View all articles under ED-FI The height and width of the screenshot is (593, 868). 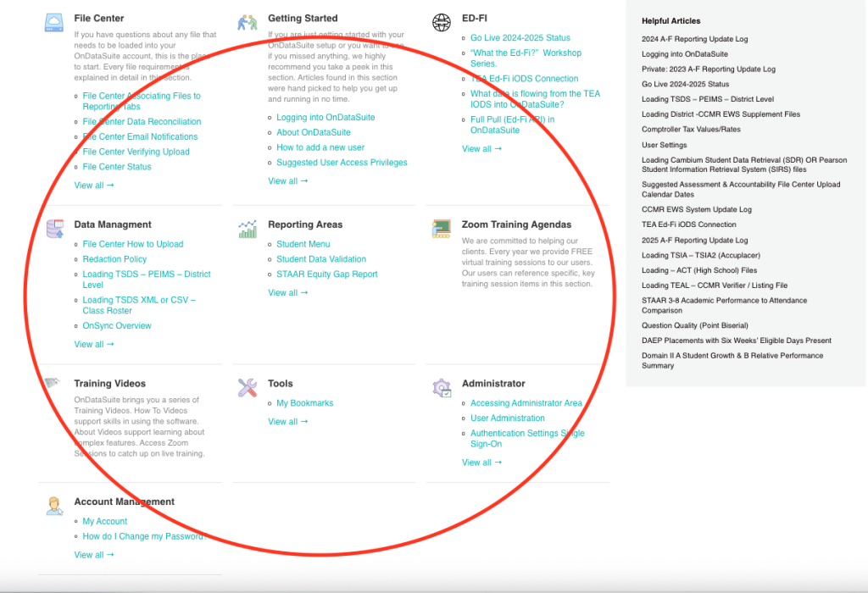coord(481,149)
